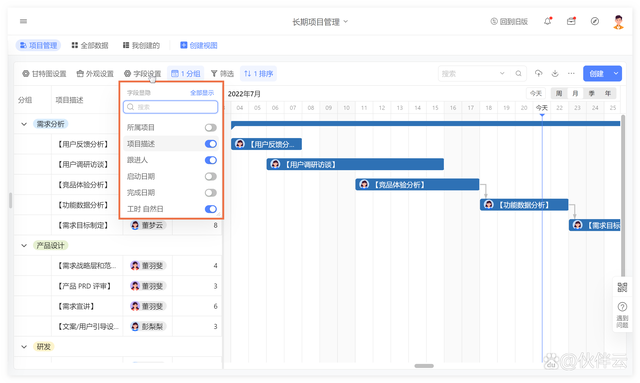640x383 pixels.
Task: Click the QR code icon
Action: [622, 287]
